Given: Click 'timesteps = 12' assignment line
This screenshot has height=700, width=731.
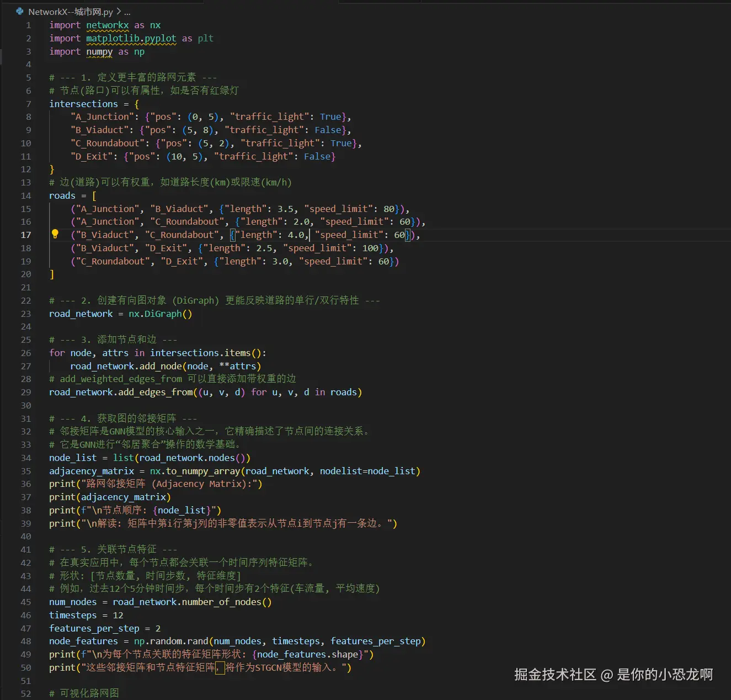Looking at the screenshot, I should [x=86, y=616].
